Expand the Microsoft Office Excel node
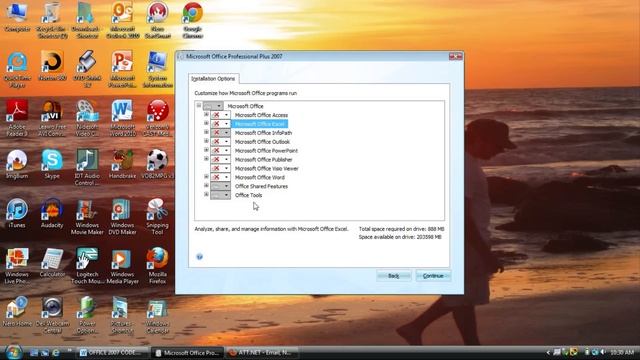 click(x=206, y=123)
